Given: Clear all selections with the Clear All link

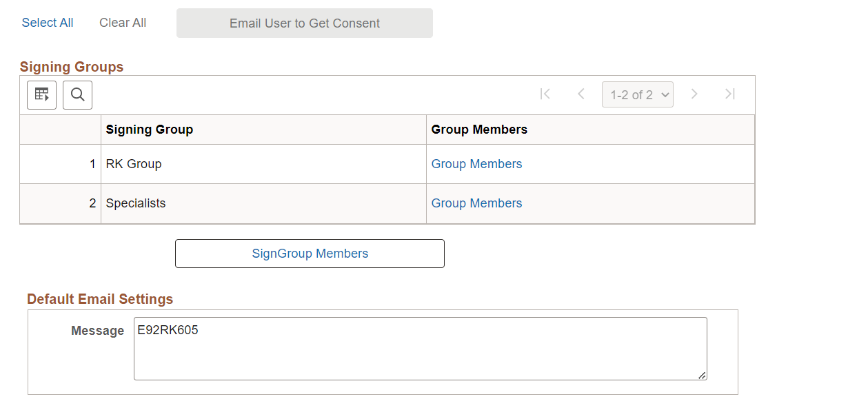Looking at the screenshot, I should point(122,22).
